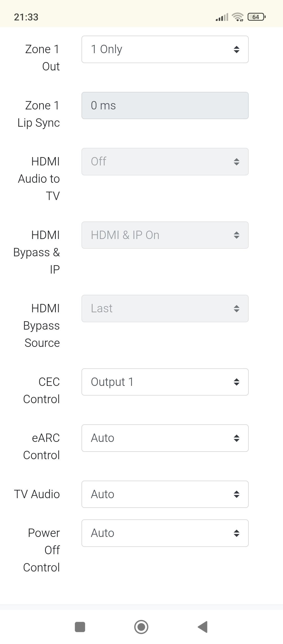The width and height of the screenshot is (283, 644).
Task: Tap the Android back navigation triangle
Action: point(203,627)
